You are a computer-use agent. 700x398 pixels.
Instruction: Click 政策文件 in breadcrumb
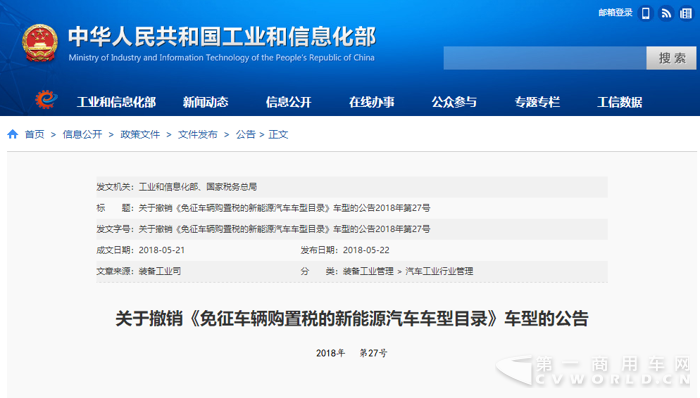[140, 134]
